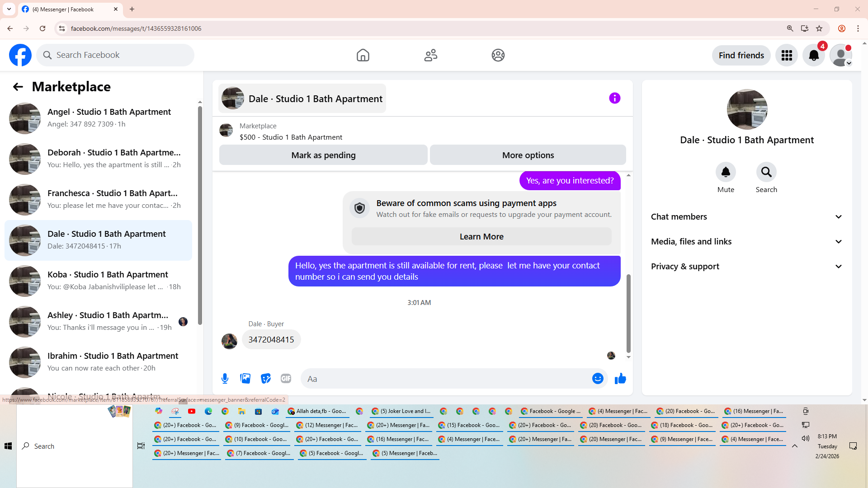868x488 pixels.
Task: Open the Facebook menu grid icon
Action: pyautogui.click(x=787, y=55)
